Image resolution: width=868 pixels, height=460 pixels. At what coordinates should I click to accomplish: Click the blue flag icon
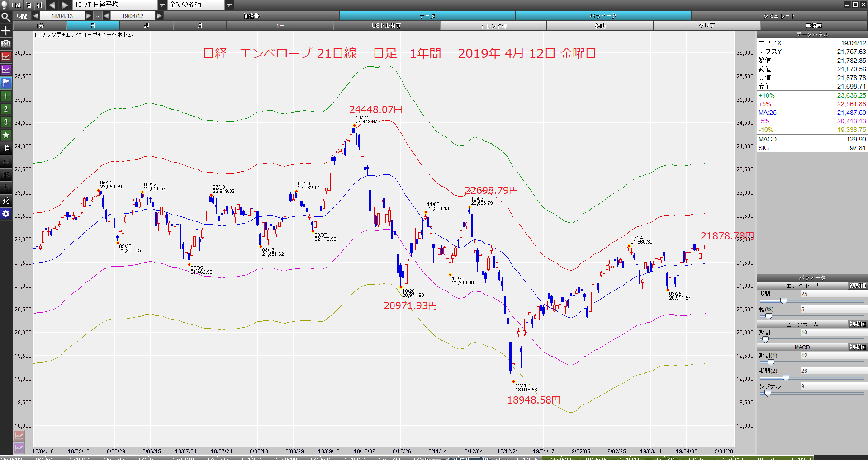coord(6,83)
